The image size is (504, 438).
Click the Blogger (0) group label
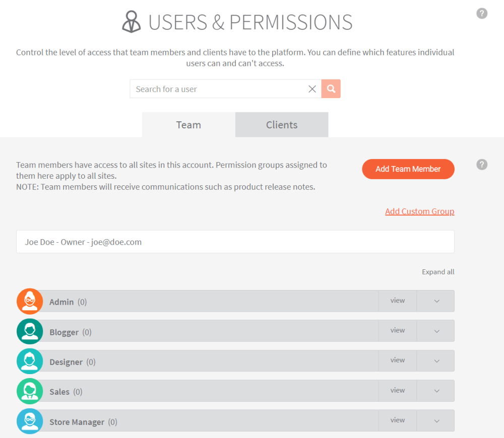71,332
